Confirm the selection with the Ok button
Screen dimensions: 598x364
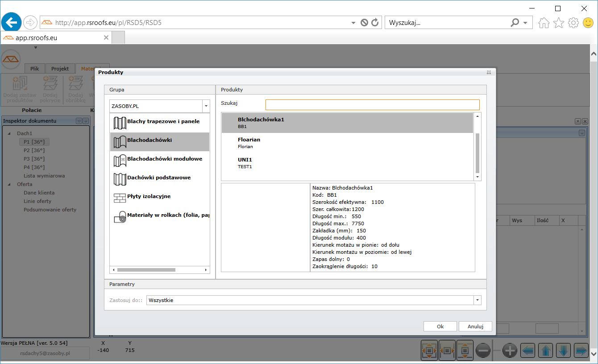pyautogui.click(x=440, y=327)
